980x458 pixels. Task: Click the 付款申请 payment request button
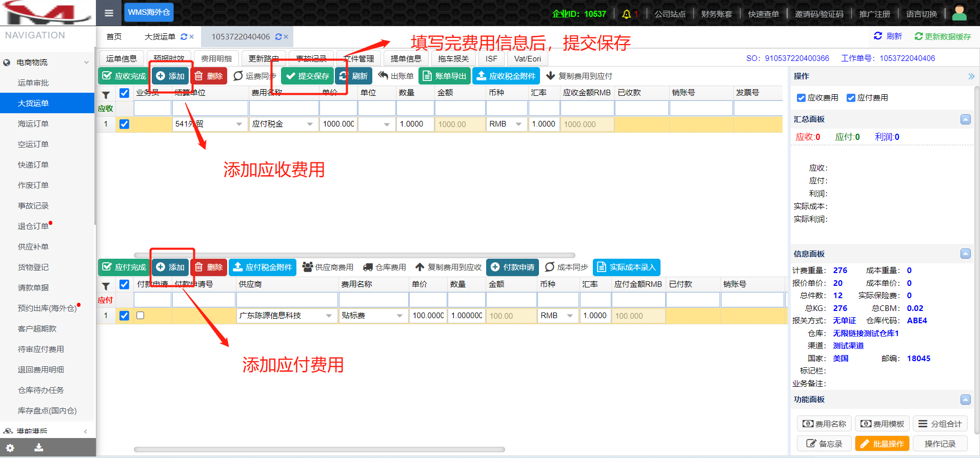click(x=512, y=267)
